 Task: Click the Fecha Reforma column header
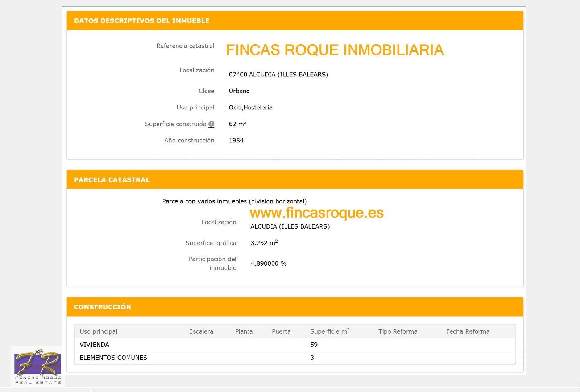[x=468, y=331]
